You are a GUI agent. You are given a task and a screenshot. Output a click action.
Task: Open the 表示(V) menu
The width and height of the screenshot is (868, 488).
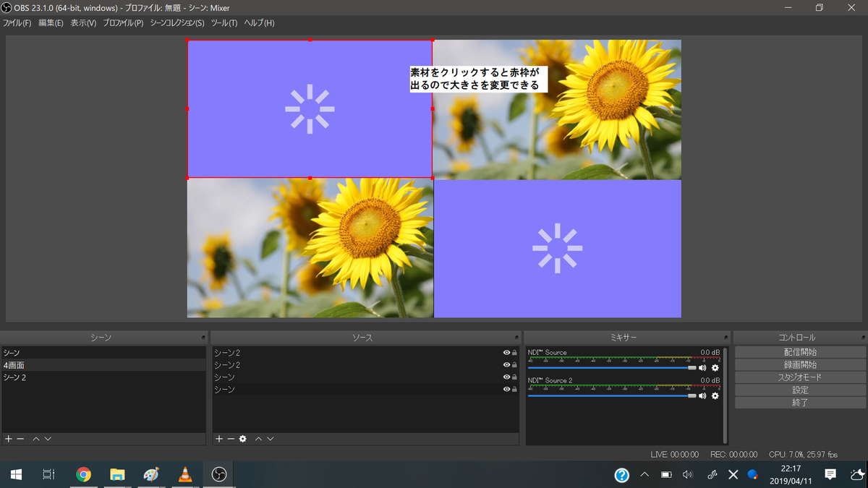click(83, 23)
